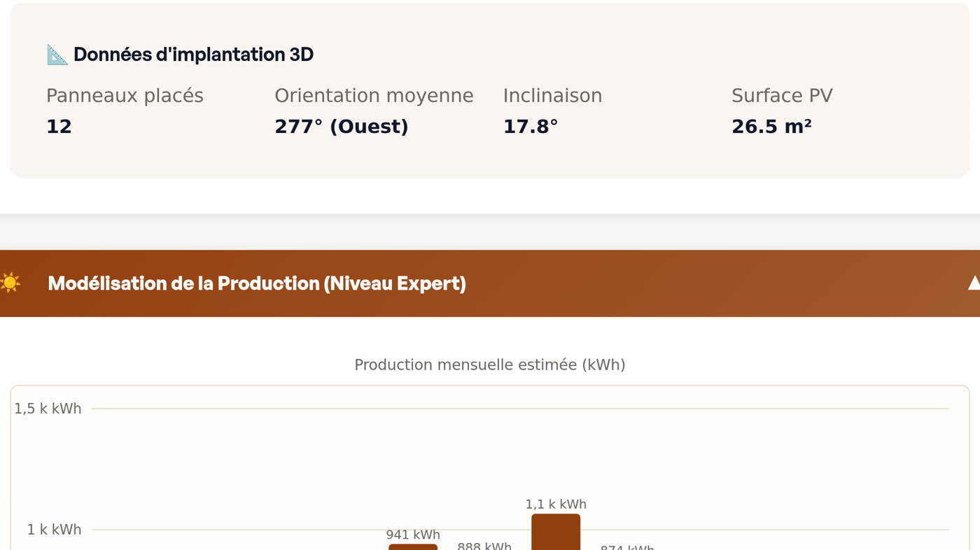Click the Inclinaison label
Viewport: 980px width, 550px height.
point(552,96)
